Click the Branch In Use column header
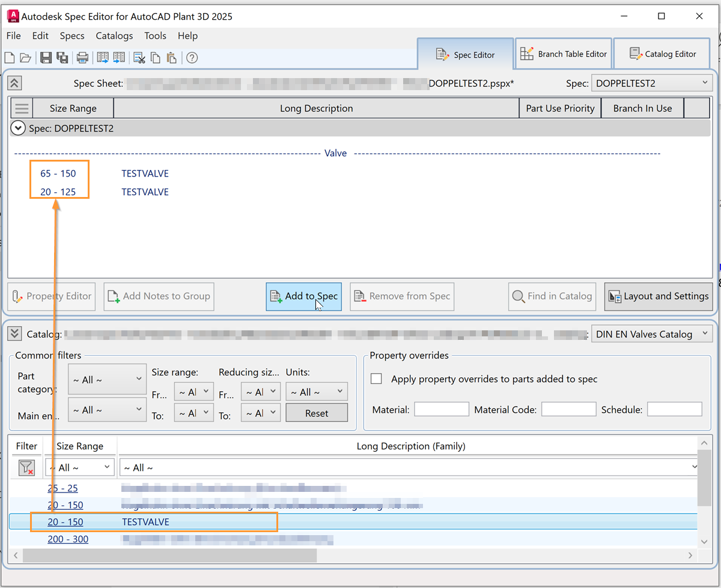Viewport: 721px width, 588px height. [642, 109]
